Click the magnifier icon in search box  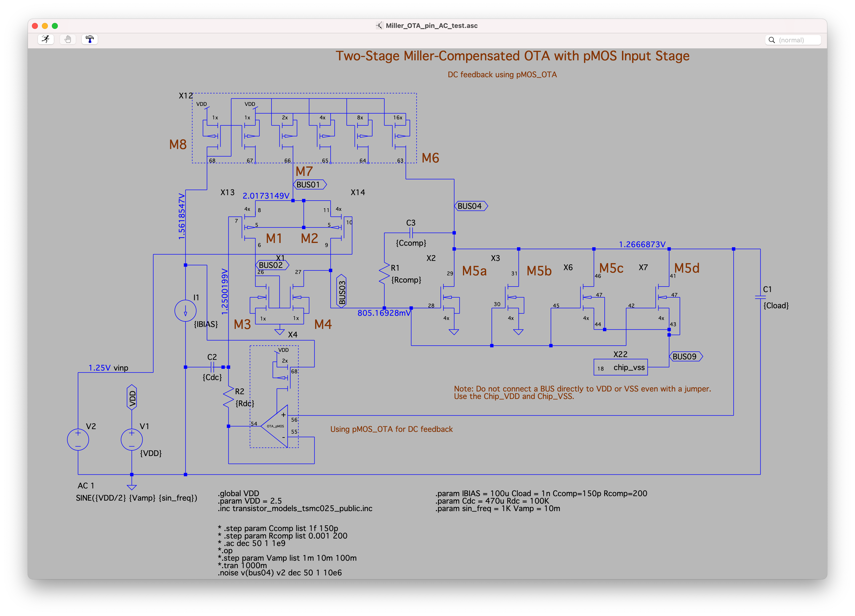click(772, 40)
